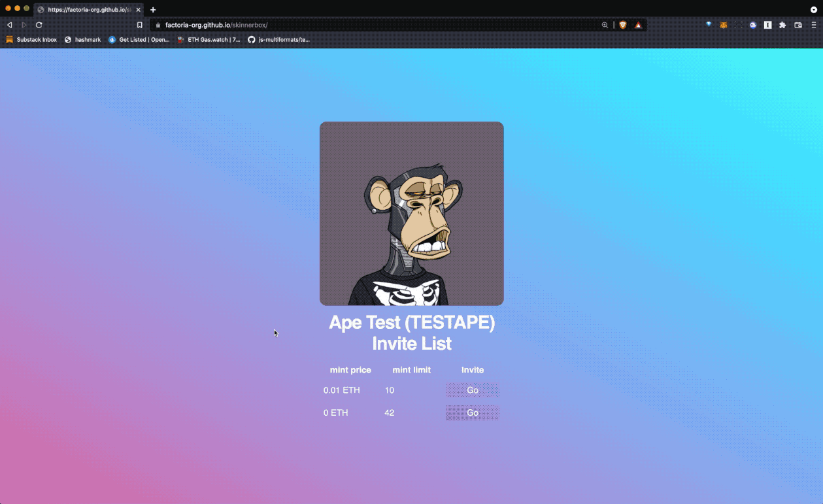Open the zoom magnifier in address bar
The height and width of the screenshot is (504, 823).
click(605, 25)
